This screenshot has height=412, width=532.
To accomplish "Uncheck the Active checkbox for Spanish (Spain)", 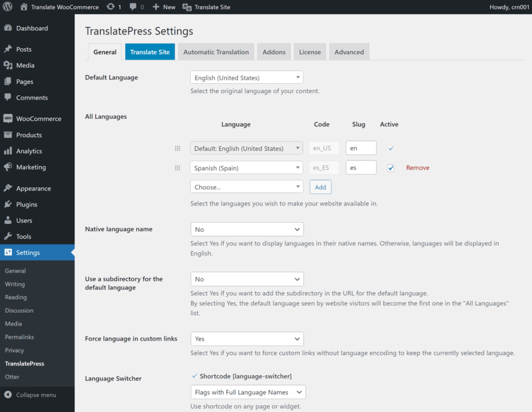I will (390, 168).
